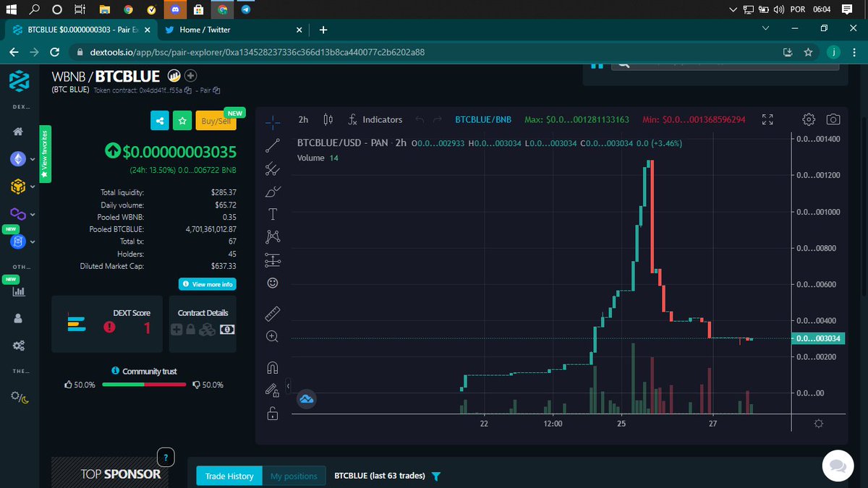Open the candlestick chart style picker

pos(328,119)
